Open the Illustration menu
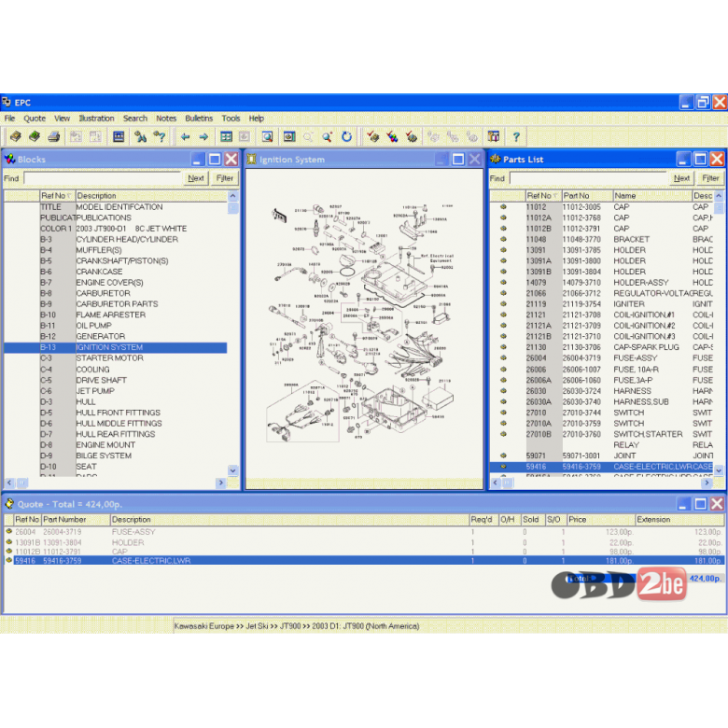The image size is (728, 728). point(96,119)
